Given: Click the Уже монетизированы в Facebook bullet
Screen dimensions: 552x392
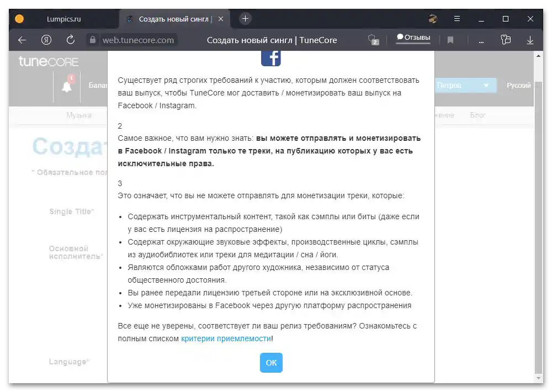Looking at the screenshot, I should [x=269, y=305].
